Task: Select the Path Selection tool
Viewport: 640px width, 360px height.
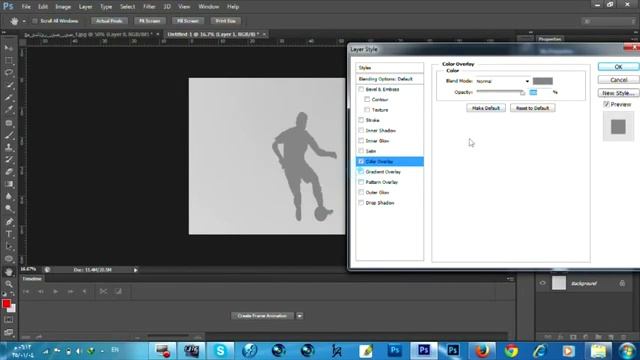Action: 9,246
